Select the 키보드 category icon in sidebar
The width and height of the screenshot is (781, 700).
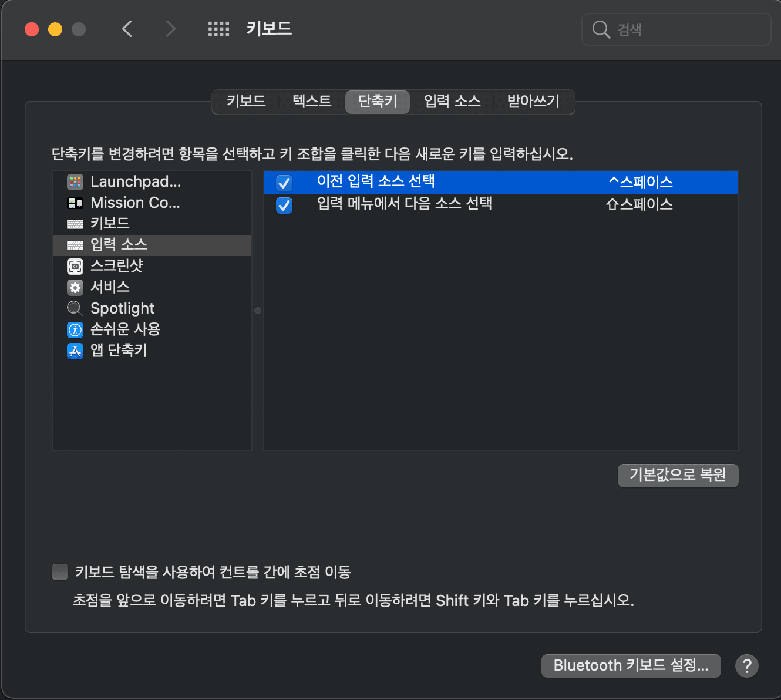pyautogui.click(x=75, y=224)
